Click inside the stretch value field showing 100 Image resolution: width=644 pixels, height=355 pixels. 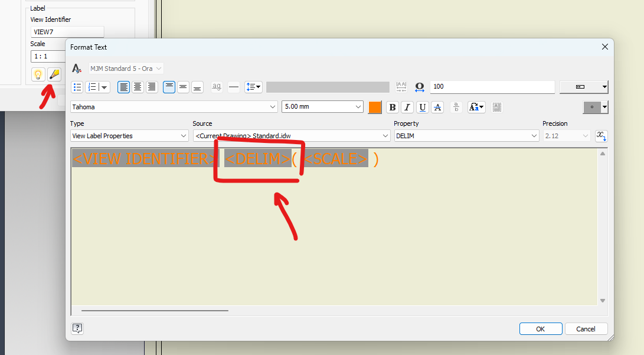(493, 87)
